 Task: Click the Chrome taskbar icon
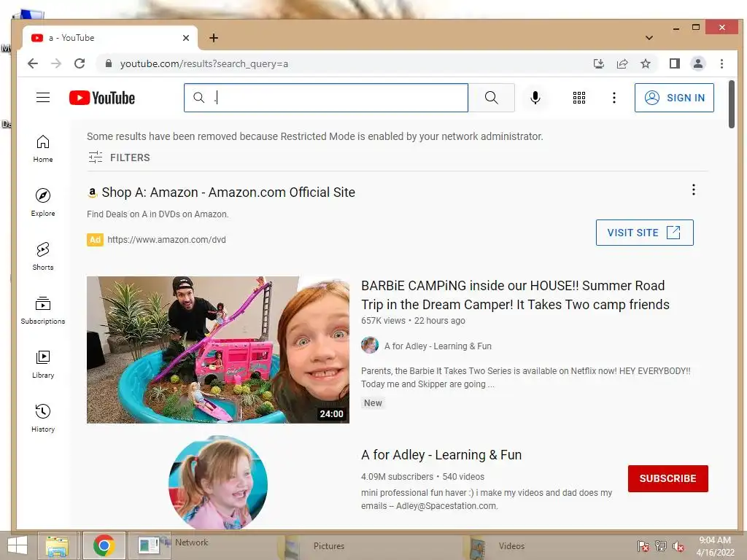click(104, 545)
